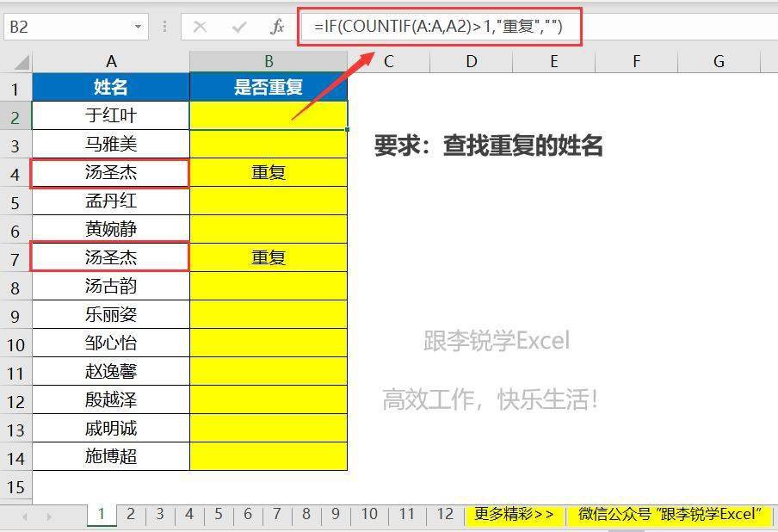Click the Select All corner triangle

coord(22,62)
